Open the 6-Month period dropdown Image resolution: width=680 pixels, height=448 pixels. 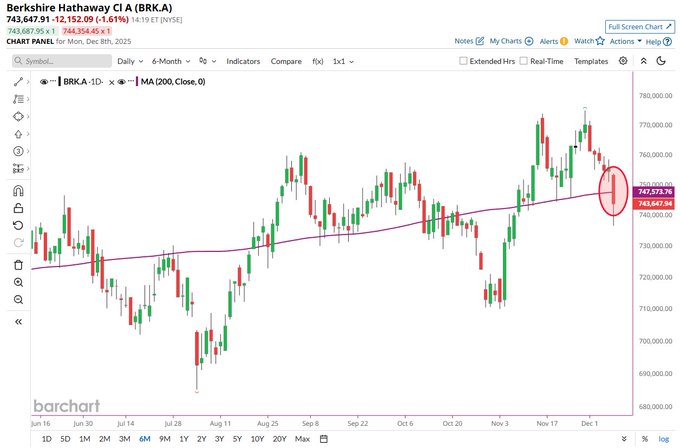171,61
